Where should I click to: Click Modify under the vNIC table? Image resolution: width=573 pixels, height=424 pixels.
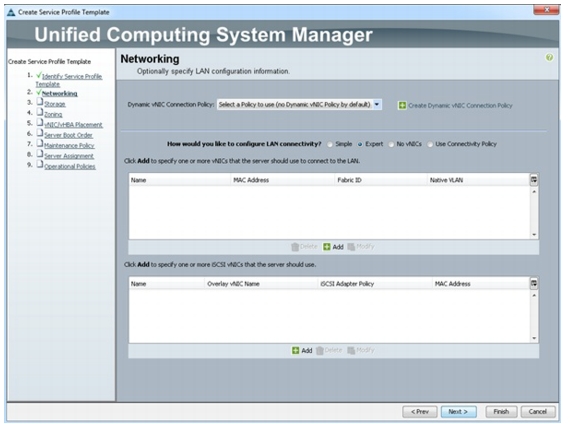tap(361, 247)
